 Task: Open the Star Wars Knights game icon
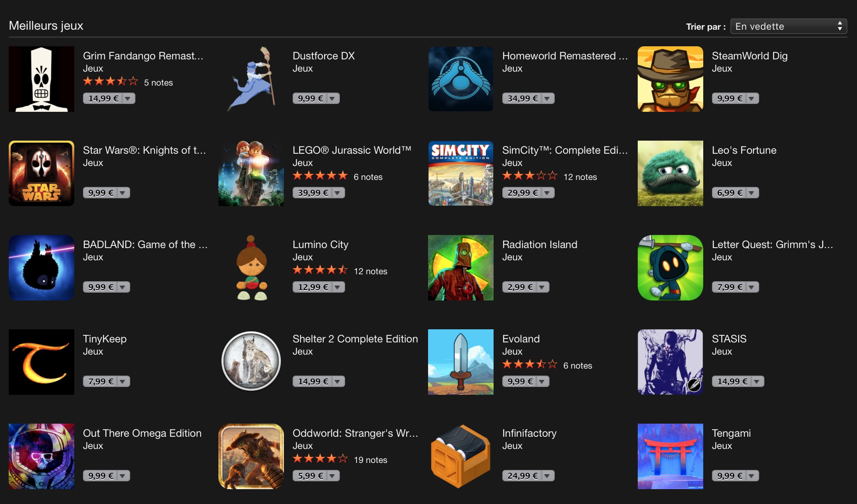click(x=41, y=173)
